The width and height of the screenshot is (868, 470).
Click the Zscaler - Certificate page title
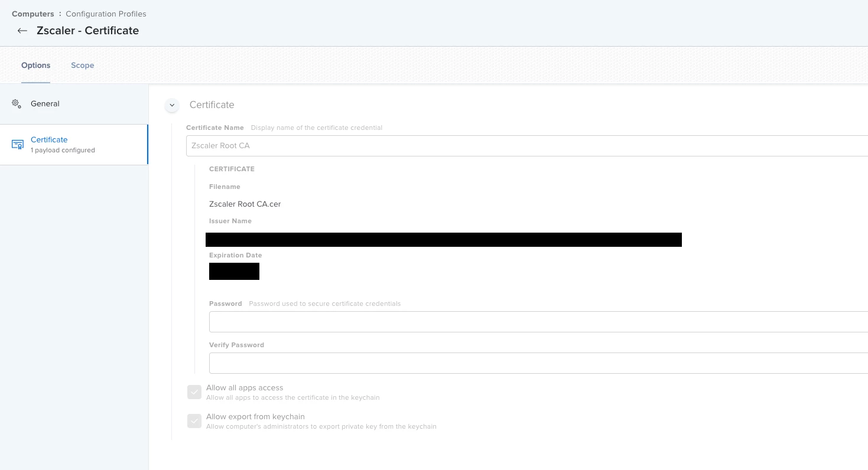coord(87,31)
